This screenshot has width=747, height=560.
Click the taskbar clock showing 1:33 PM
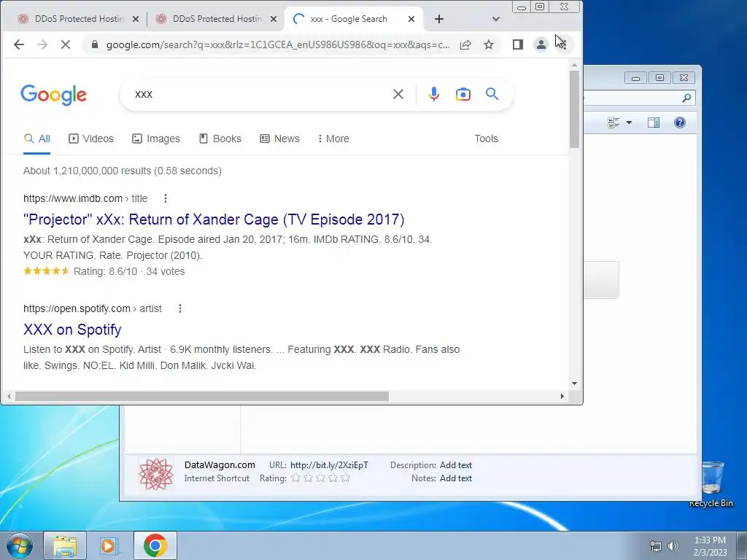[x=710, y=546]
